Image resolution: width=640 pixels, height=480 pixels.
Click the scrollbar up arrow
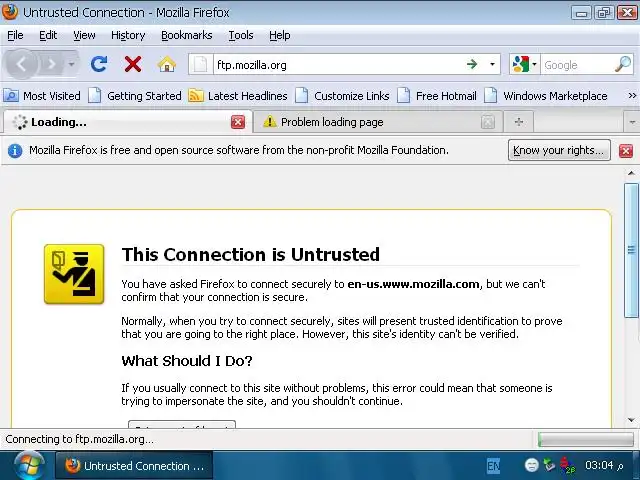pyautogui.click(x=631, y=173)
